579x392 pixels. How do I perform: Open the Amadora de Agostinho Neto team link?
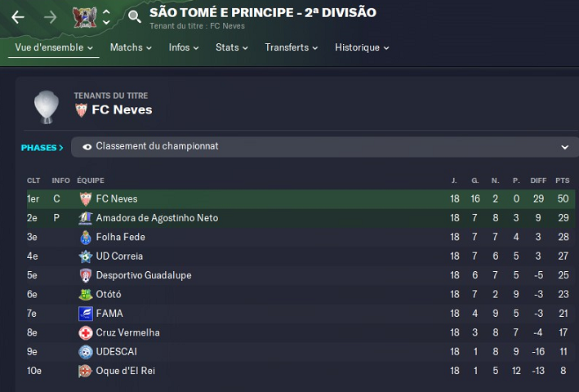click(x=157, y=218)
